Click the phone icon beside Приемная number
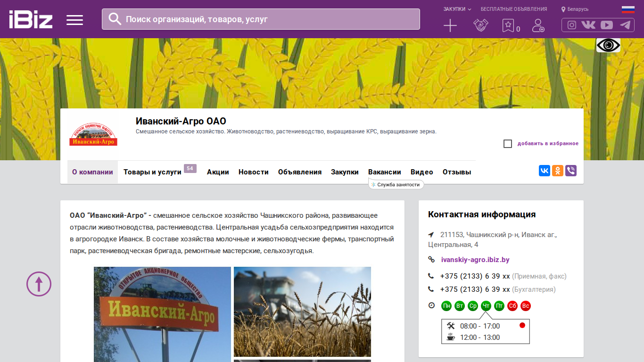644x362 pixels. click(x=431, y=276)
